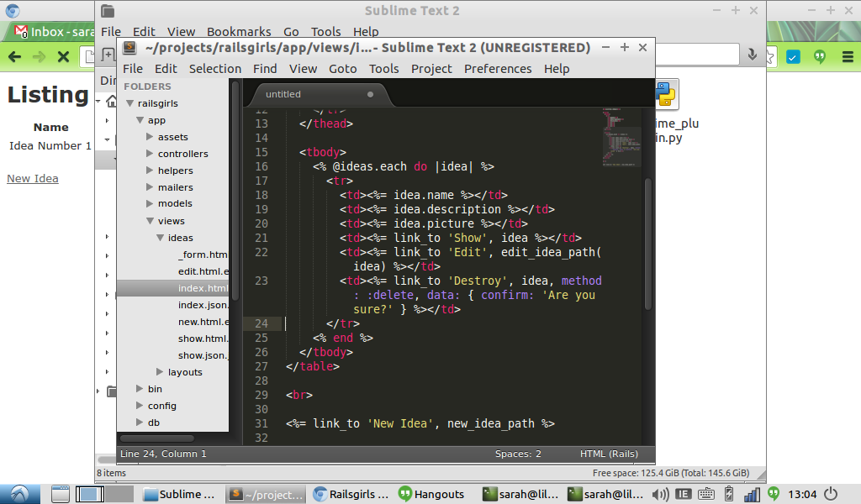Switch to the Inbox browser tab
Screen dimensions: 861x504
54,32
